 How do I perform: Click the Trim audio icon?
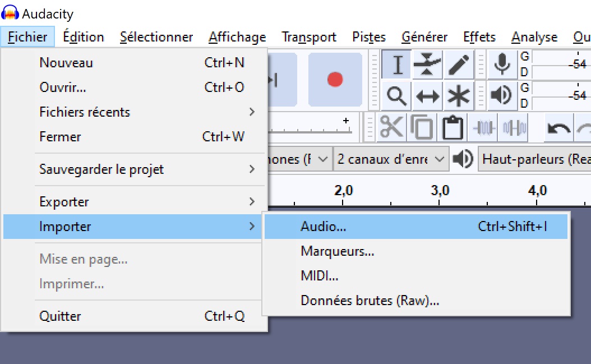(484, 127)
